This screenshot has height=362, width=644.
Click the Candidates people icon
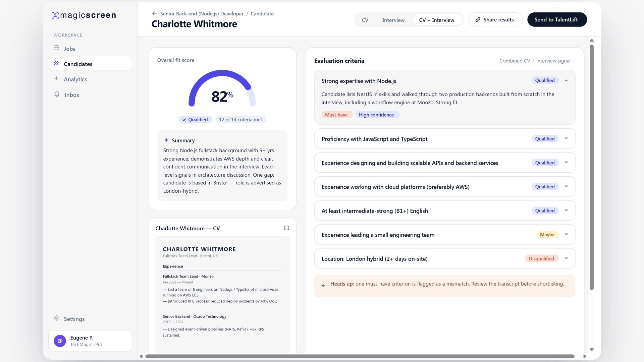click(x=56, y=63)
